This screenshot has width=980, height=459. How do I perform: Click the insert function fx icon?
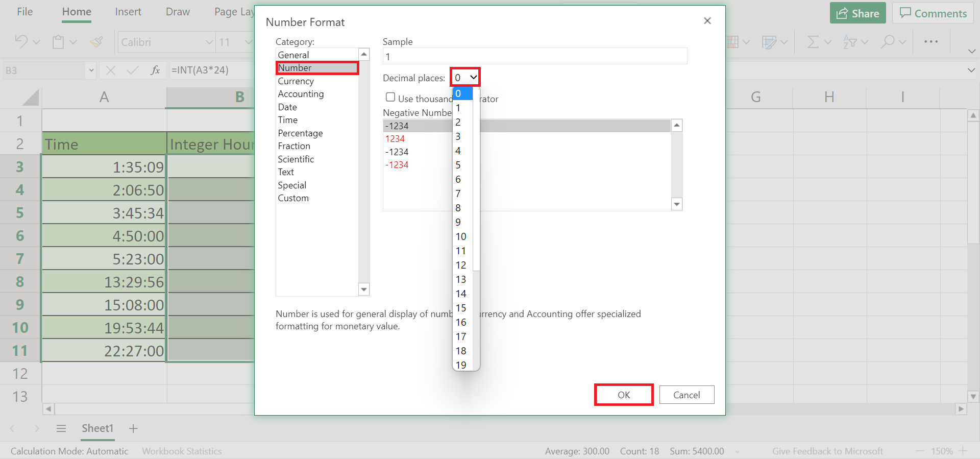click(155, 70)
